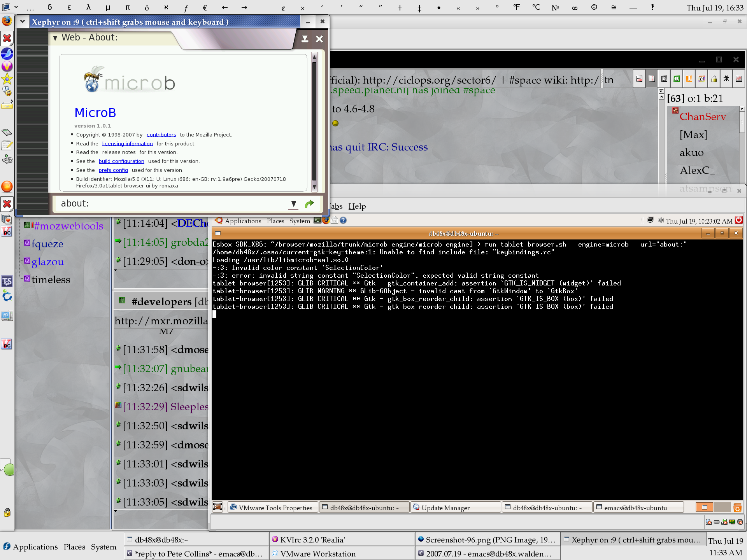Click the MicroB page vertical scrollbar
The image size is (747, 560).
[314, 122]
